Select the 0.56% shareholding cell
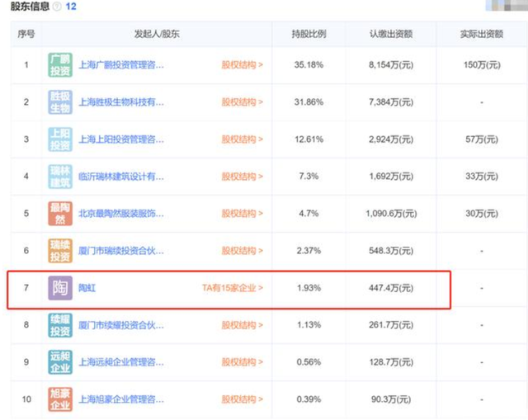The image size is (528, 420). coord(309,362)
